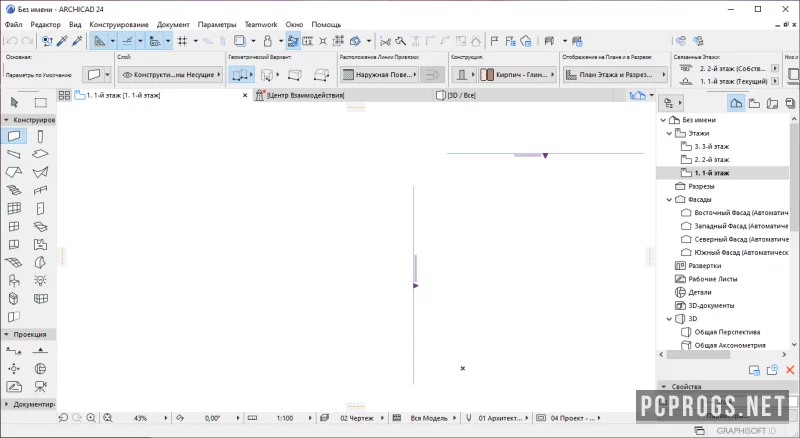Select the trapezoid wall geometry method
The width and height of the screenshot is (800, 438).
tap(295, 75)
